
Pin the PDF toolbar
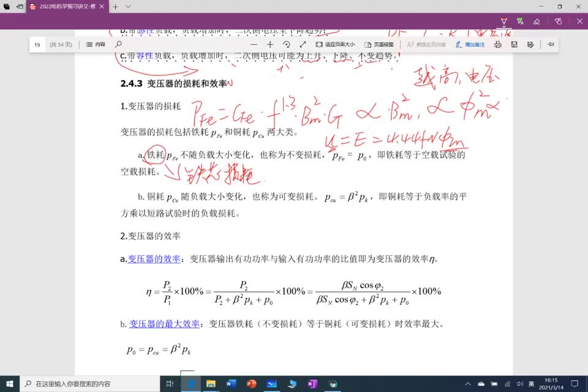551,44
